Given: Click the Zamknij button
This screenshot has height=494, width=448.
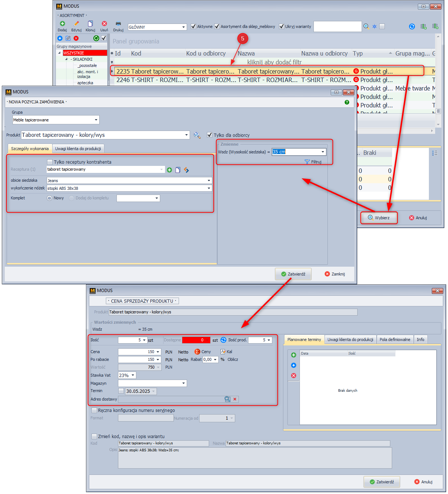Looking at the screenshot, I should click(x=335, y=274).
